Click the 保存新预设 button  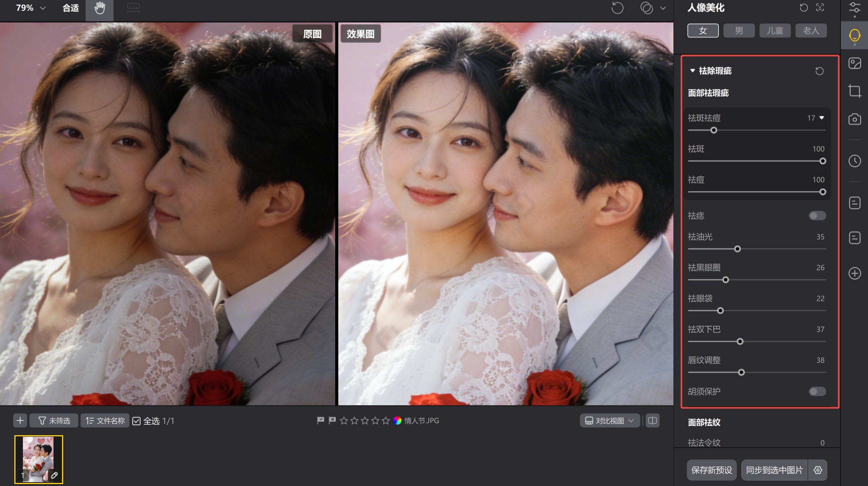711,470
